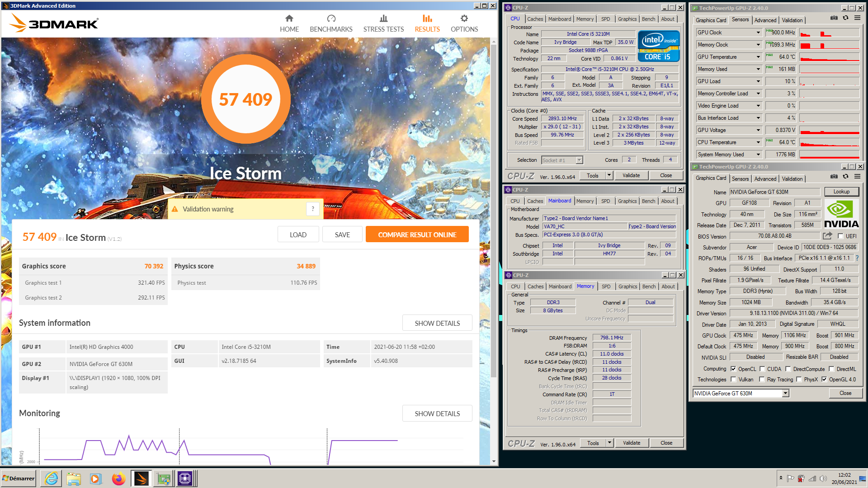This screenshot has width=868, height=488.
Task: Open Windows Media Player from the taskbar
Action: click(x=96, y=479)
